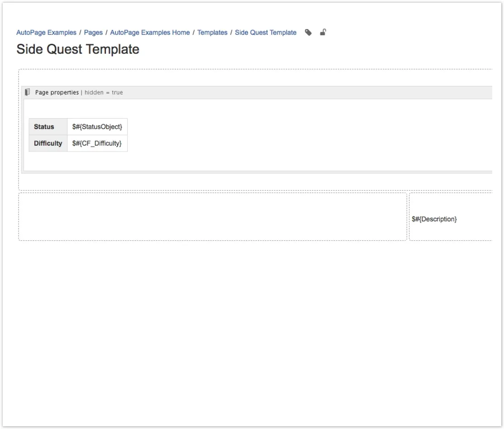Click the $#{StatusObject} table cell
The height and width of the screenshot is (429, 504).
(97, 127)
